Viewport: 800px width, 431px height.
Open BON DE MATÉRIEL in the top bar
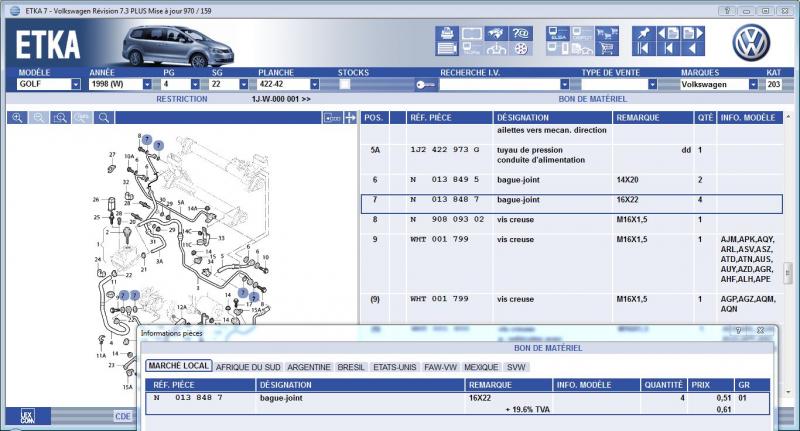coord(592,99)
